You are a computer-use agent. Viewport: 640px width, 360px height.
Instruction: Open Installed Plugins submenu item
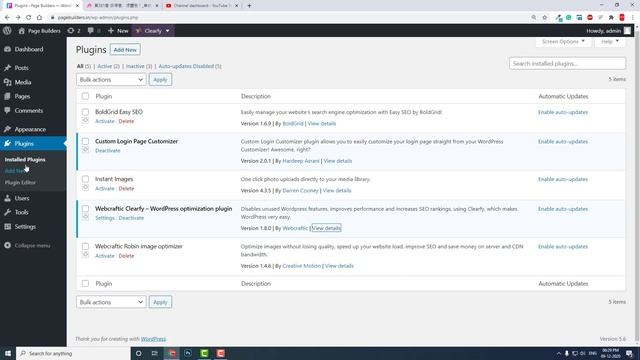click(x=25, y=160)
